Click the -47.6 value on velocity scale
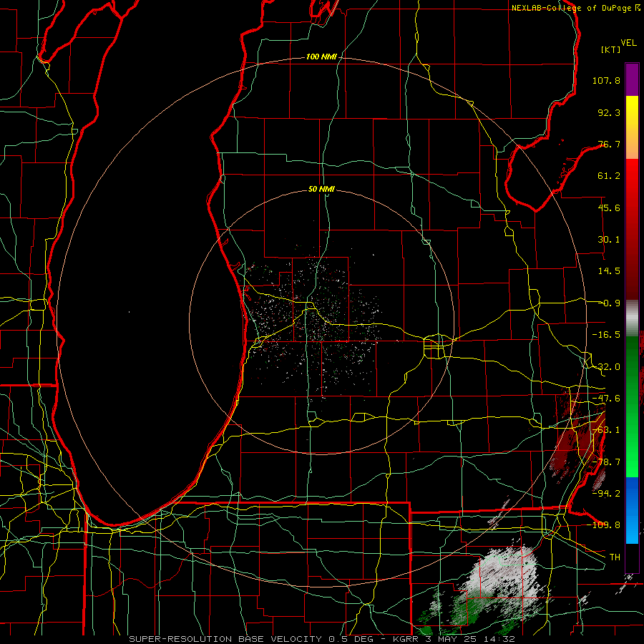644x644 pixels. coord(606,399)
